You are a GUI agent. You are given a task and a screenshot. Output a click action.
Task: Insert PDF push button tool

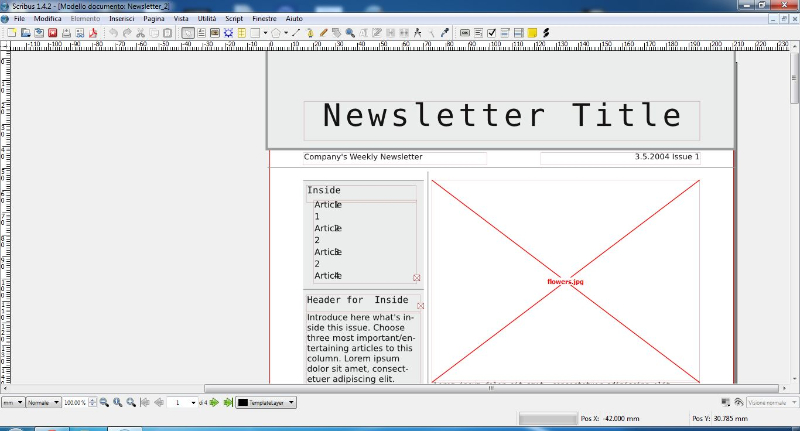pyautogui.click(x=465, y=33)
